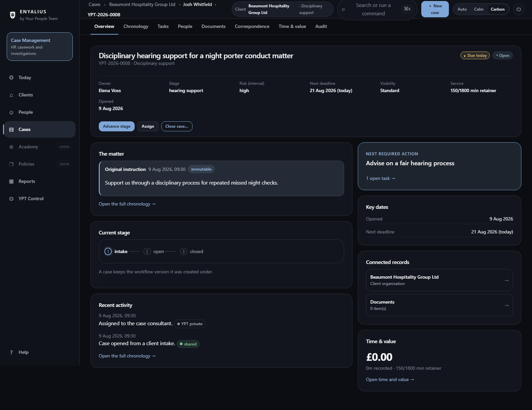Open Reports via its grid icon
Screen dimensions: 532x410
tap(11, 182)
